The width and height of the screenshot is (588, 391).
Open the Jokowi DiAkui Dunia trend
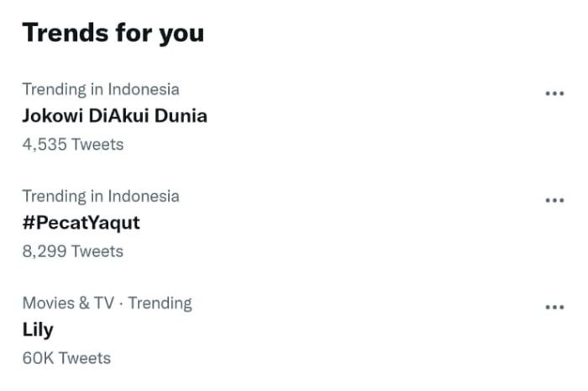(114, 116)
